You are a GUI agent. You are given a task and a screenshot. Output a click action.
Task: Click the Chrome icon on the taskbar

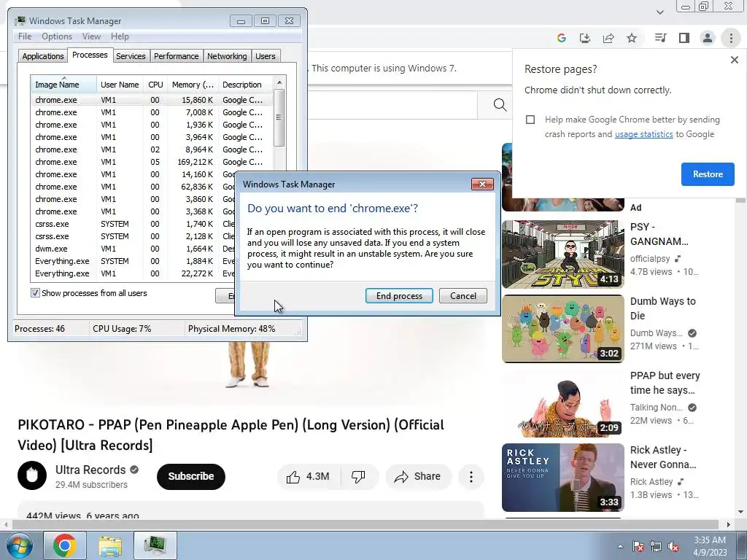click(x=65, y=545)
